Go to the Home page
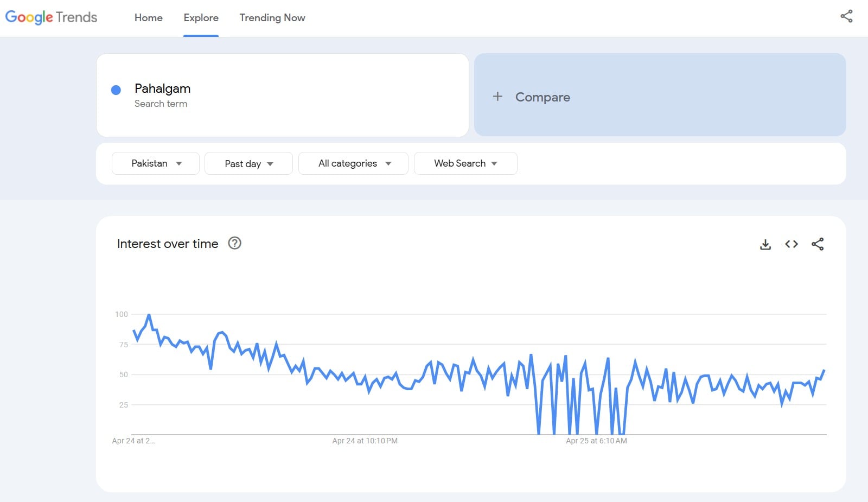Screen dimensions: 868x502 click(x=148, y=17)
